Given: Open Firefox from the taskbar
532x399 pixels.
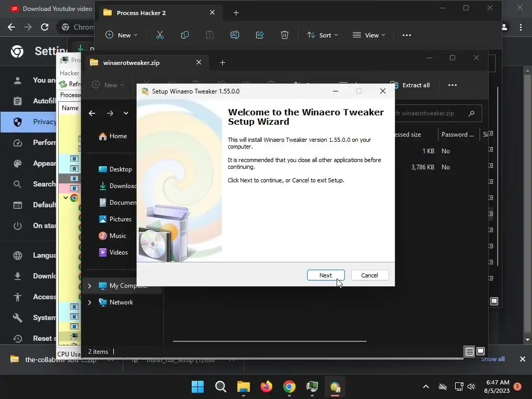Looking at the screenshot, I should (x=267, y=387).
